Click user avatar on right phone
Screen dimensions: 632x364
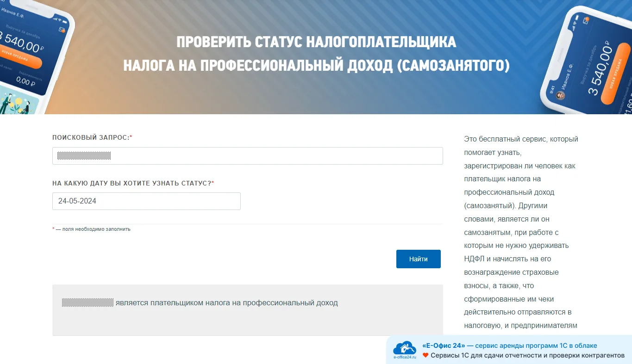561,95
